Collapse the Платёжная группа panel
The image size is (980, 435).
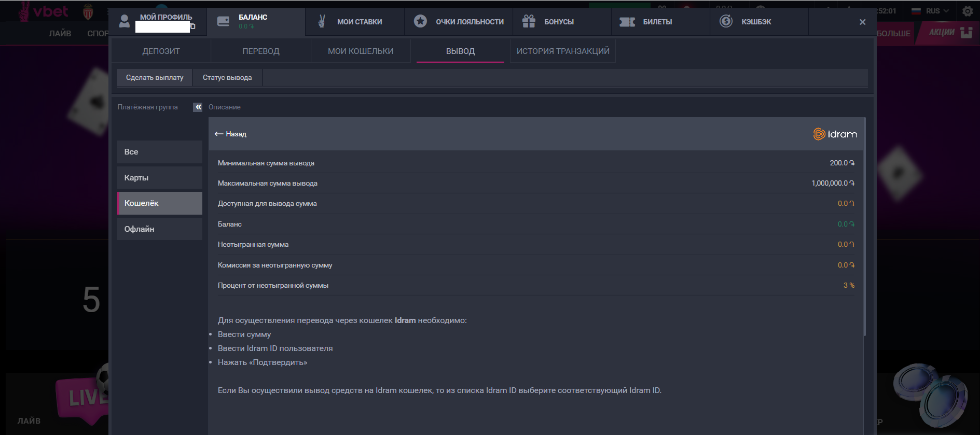coord(198,107)
